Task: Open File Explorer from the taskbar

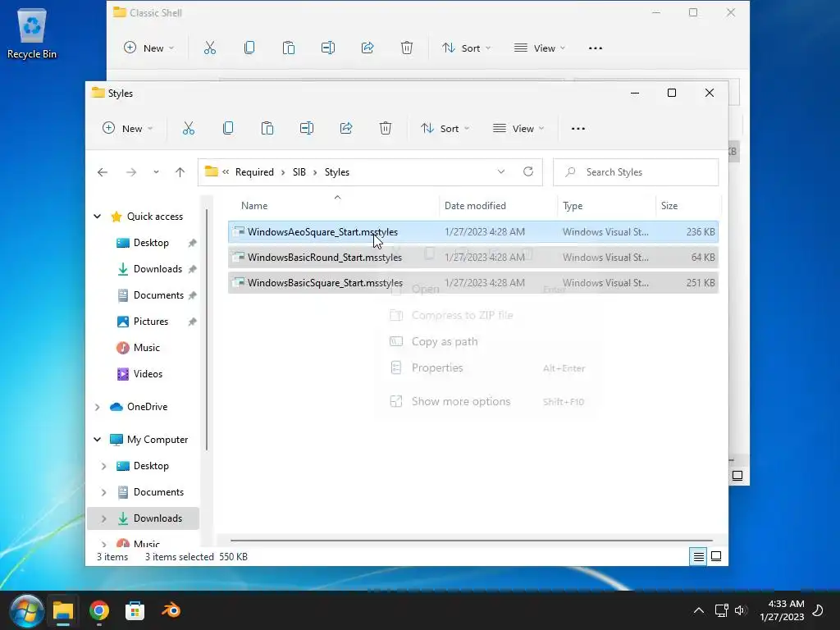Action: [62, 610]
